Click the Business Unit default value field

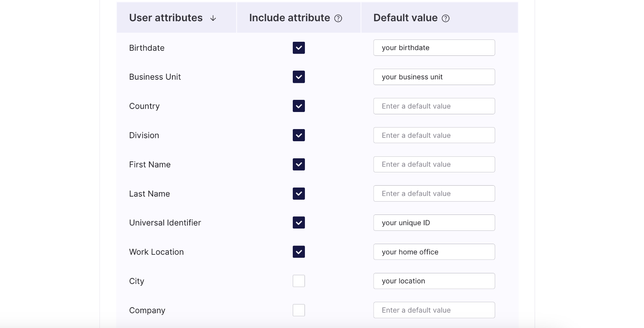tap(434, 77)
